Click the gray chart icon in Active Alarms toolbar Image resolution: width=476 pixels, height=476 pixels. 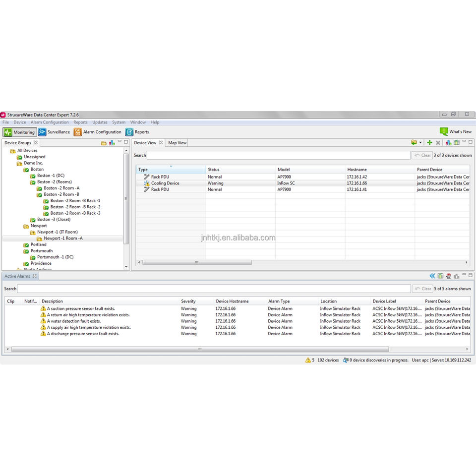click(456, 276)
